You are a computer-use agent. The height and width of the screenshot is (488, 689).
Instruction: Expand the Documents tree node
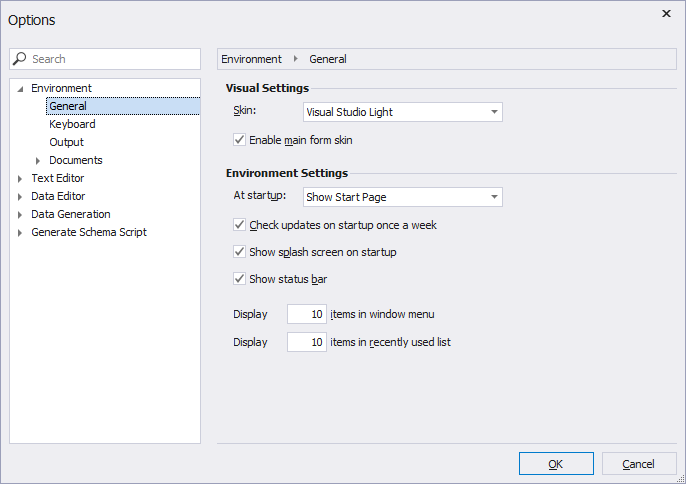[39, 160]
